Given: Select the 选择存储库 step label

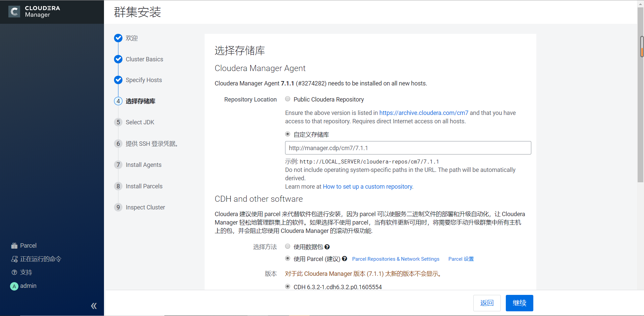Looking at the screenshot, I should pyautogui.click(x=141, y=101).
